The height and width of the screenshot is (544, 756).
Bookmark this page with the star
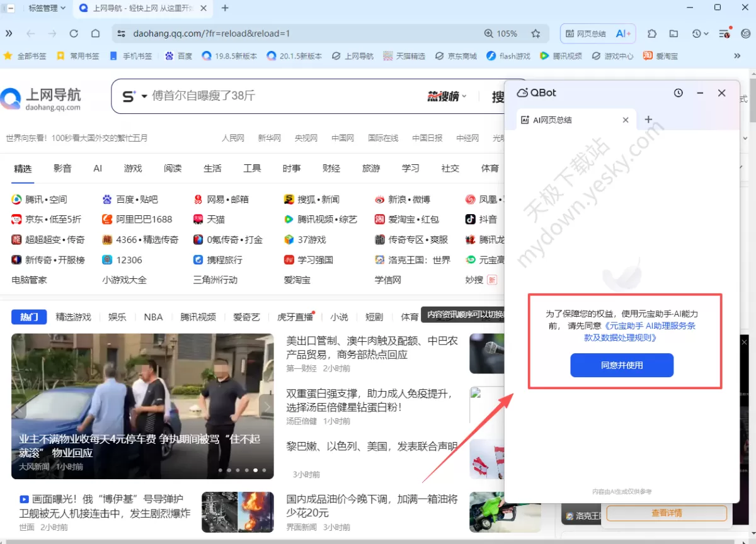[x=536, y=33]
